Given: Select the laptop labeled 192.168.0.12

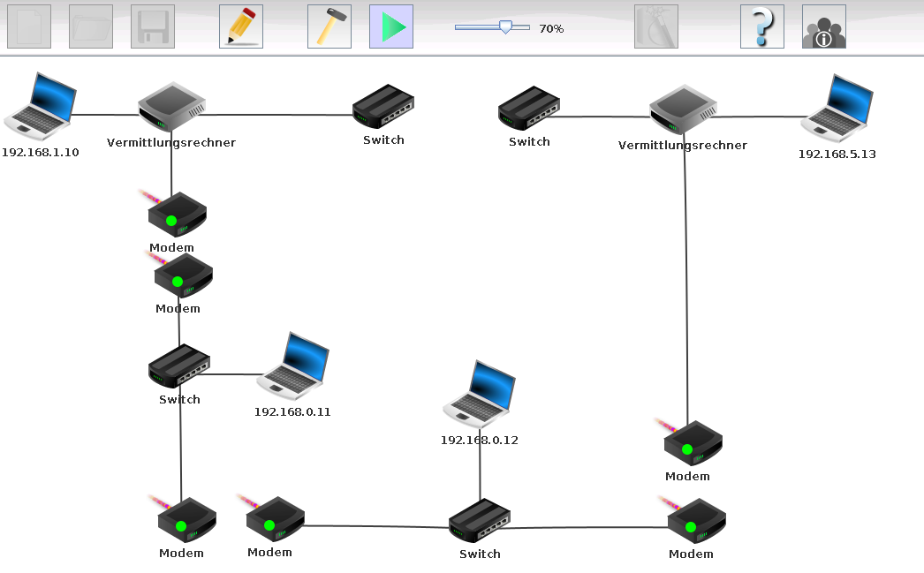Looking at the screenshot, I should click(480, 395).
